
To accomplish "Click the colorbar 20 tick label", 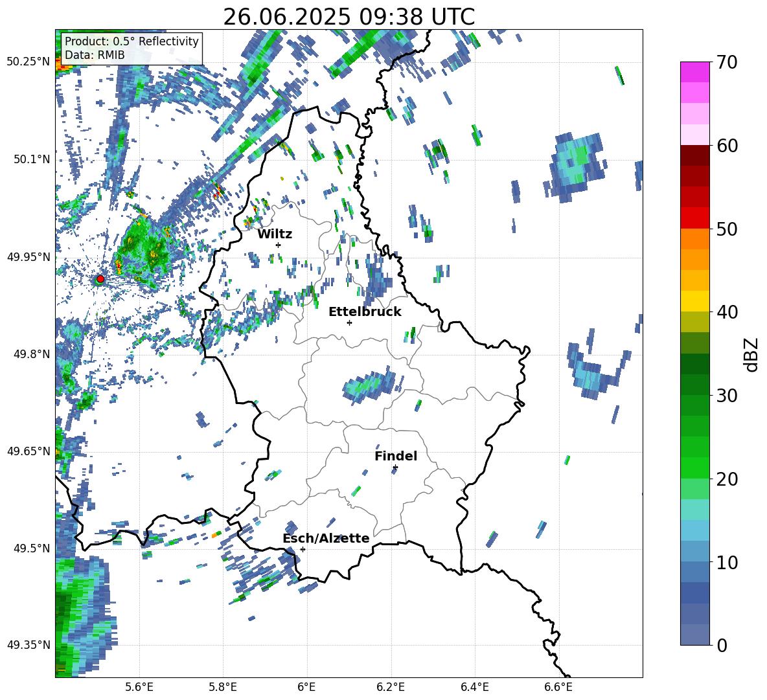I will 727,479.
